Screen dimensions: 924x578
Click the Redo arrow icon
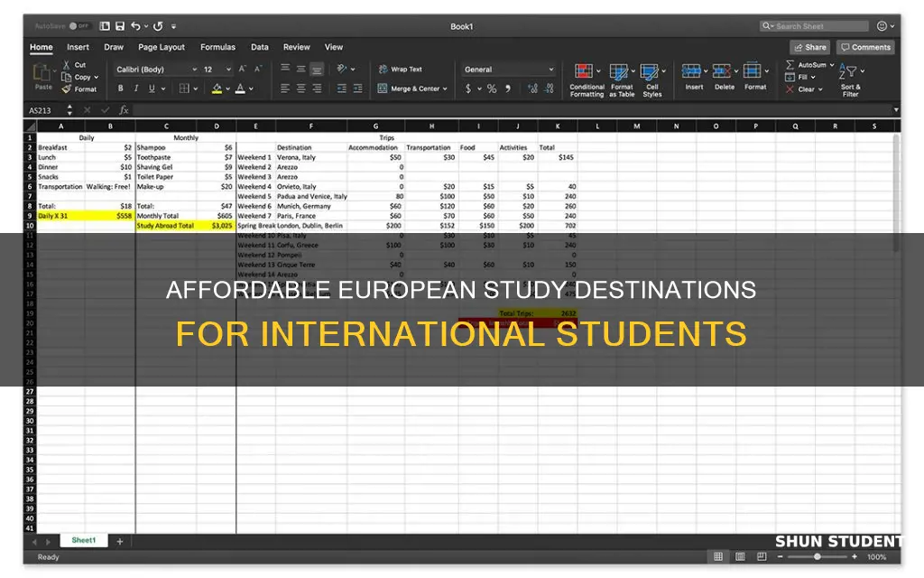pos(158,26)
